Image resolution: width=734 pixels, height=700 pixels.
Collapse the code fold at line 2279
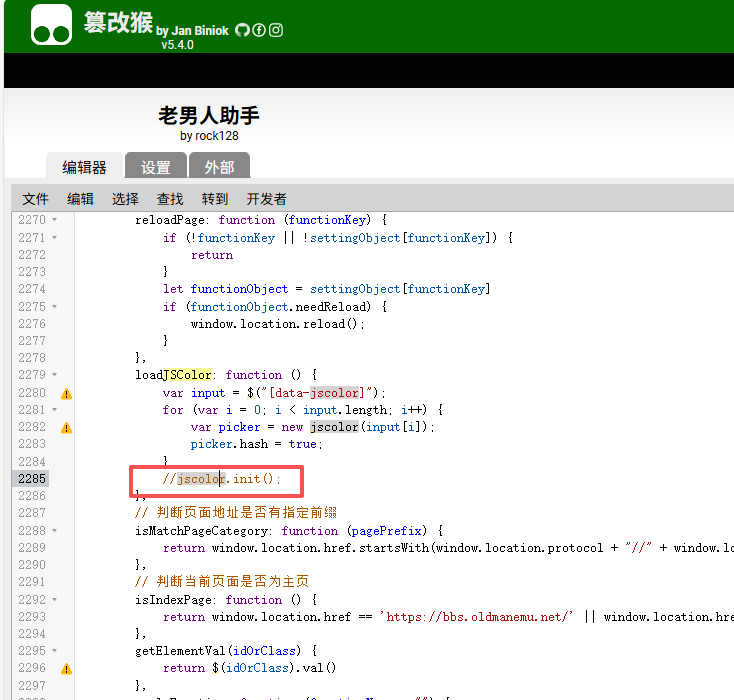[x=55, y=375]
